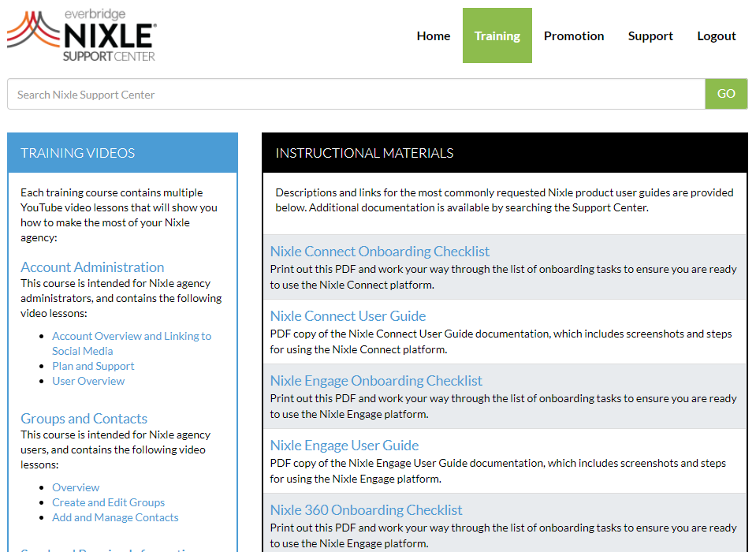Image resolution: width=756 pixels, height=552 pixels.
Task: Open the Plan and Support video lesson
Action: [93, 366]
